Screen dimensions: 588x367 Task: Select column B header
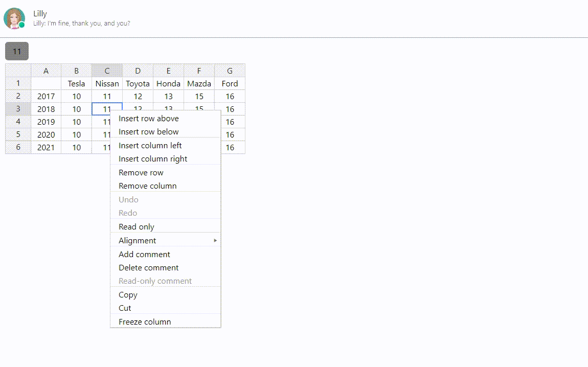(x=77, y=71)
